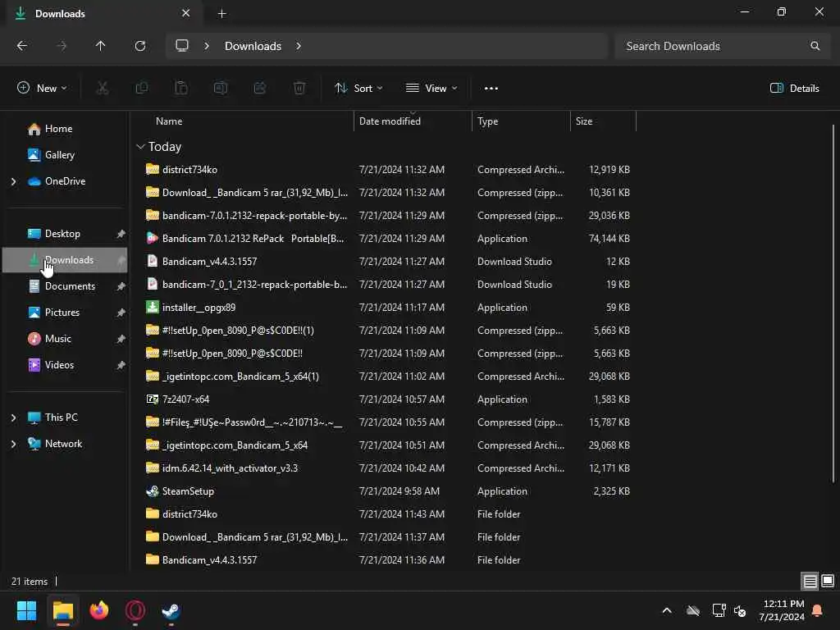Show hidden tray icons chevron
The height and width of the screenshot is (630, 840).
pos(667,610)
